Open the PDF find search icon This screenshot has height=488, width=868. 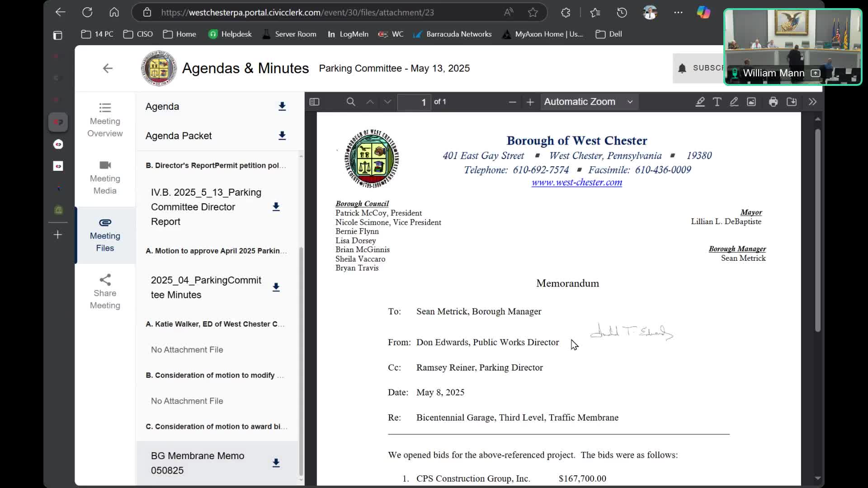point(351,102)
